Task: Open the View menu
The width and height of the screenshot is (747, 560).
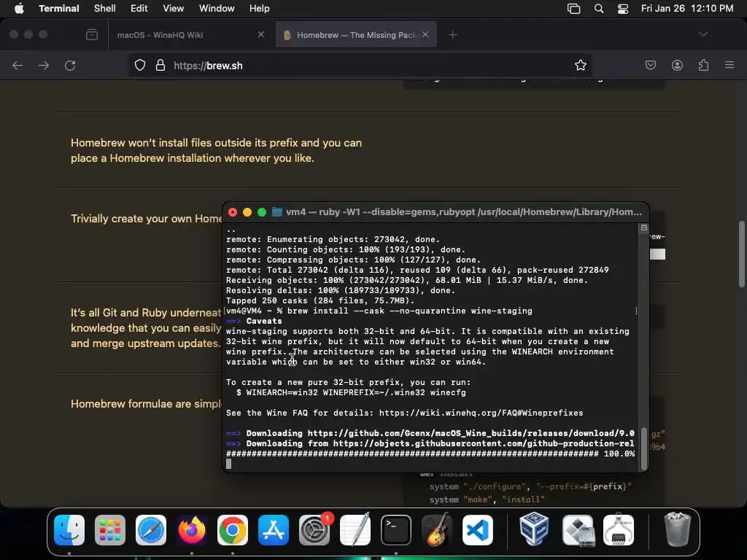Action: coord(174,9)
